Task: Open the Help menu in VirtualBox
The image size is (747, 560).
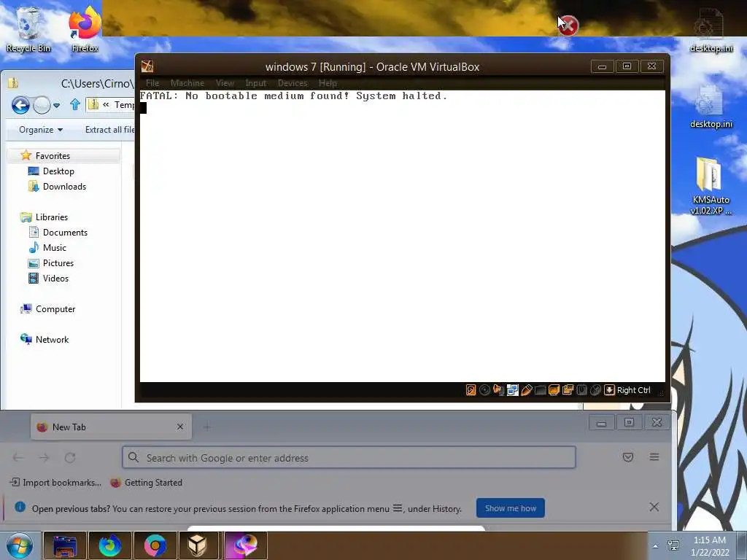Action: [x=328, y=83]
